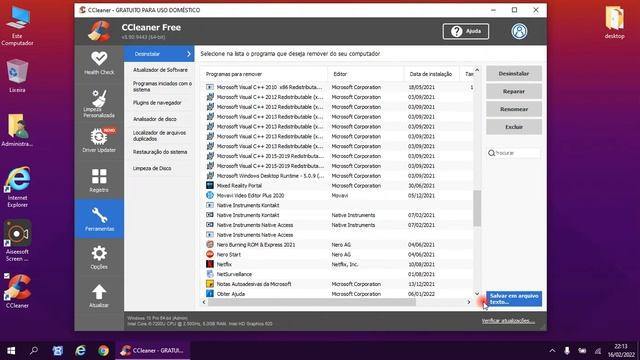Open Atualizador de Software tab

(160, 70)
